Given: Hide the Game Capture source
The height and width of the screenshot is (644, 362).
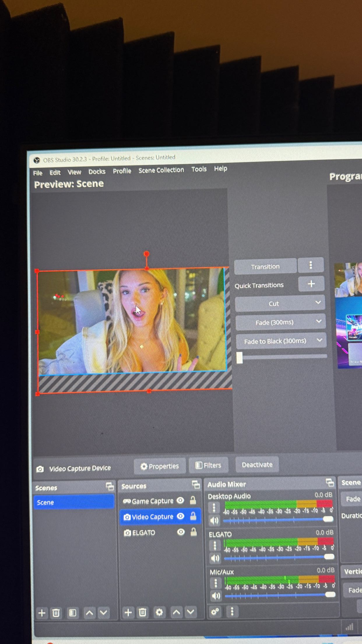Looking at the screenshot, I should point(180,501).
